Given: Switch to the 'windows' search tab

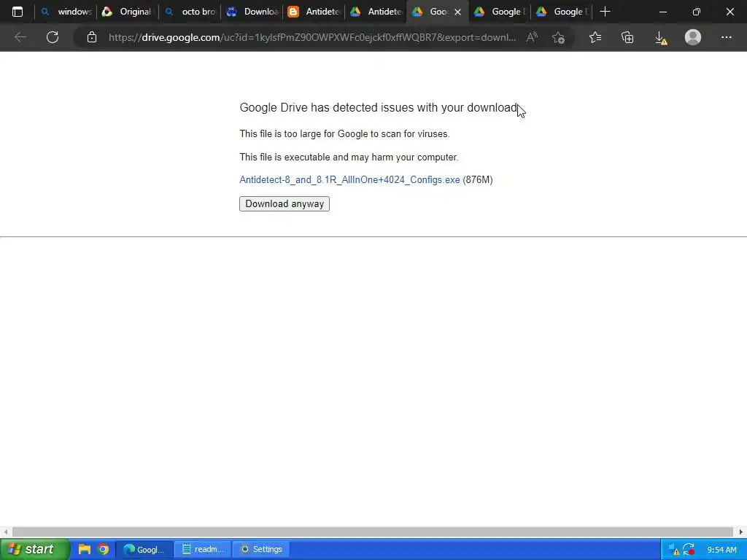Looking at the screenshot, I should coord(65,12).
